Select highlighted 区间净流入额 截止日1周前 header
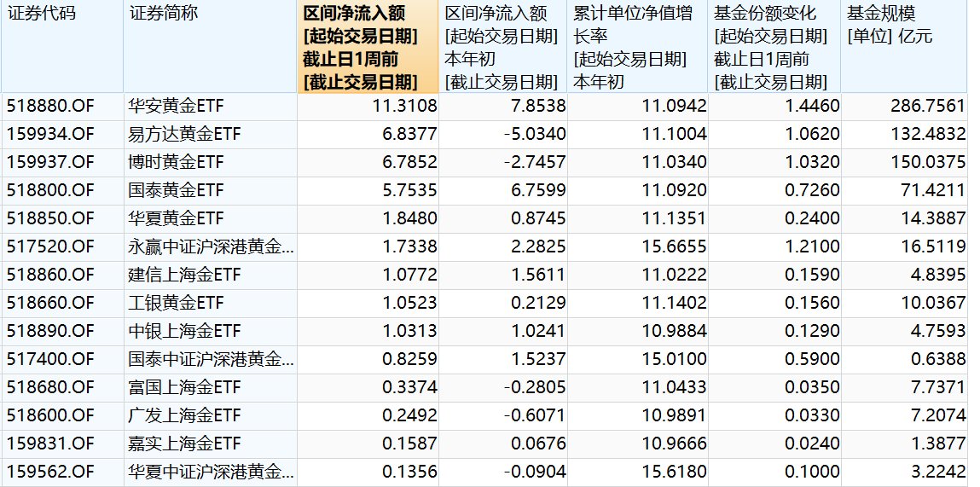The image size is (980, 487). (368, 46)
